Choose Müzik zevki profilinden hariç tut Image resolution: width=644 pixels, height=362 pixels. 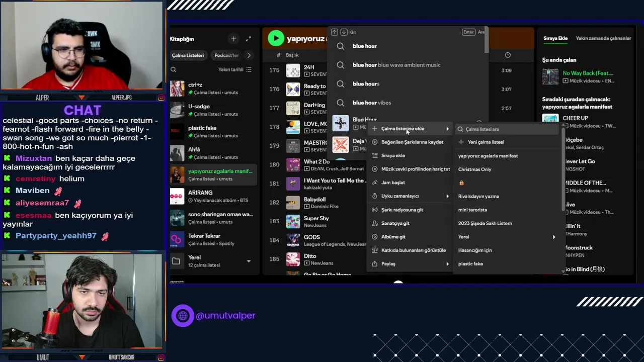click(x=411, y=169)
